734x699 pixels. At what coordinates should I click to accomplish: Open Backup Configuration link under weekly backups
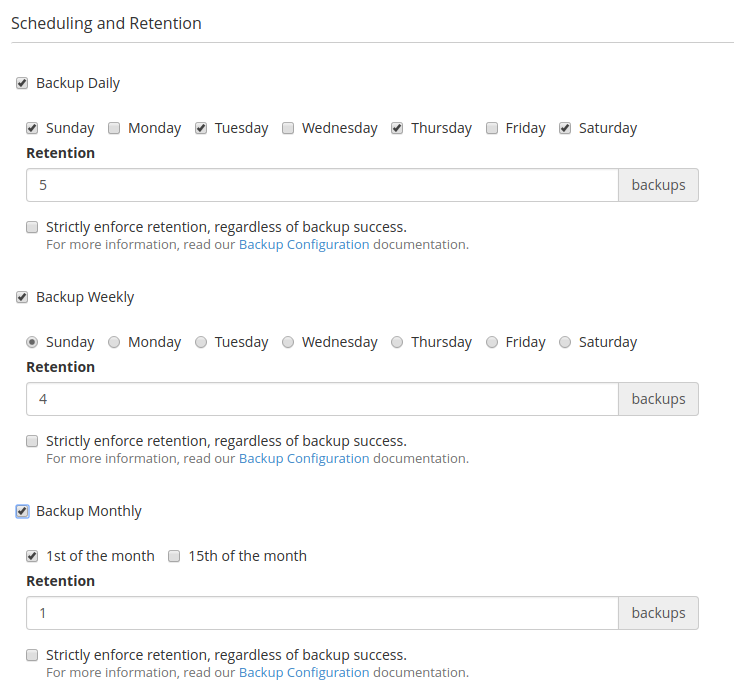(304, 458)
